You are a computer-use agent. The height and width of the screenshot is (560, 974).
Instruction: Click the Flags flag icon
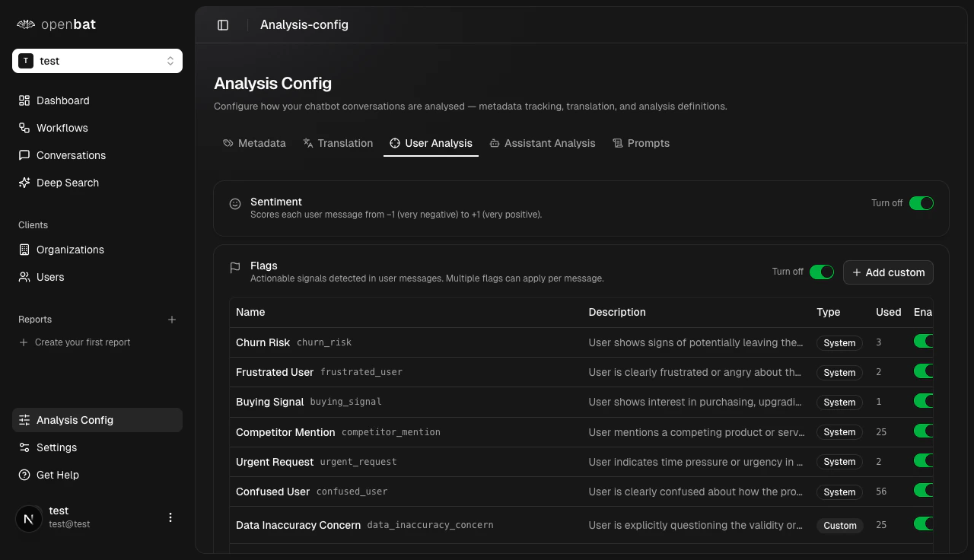tap(235, 267)
